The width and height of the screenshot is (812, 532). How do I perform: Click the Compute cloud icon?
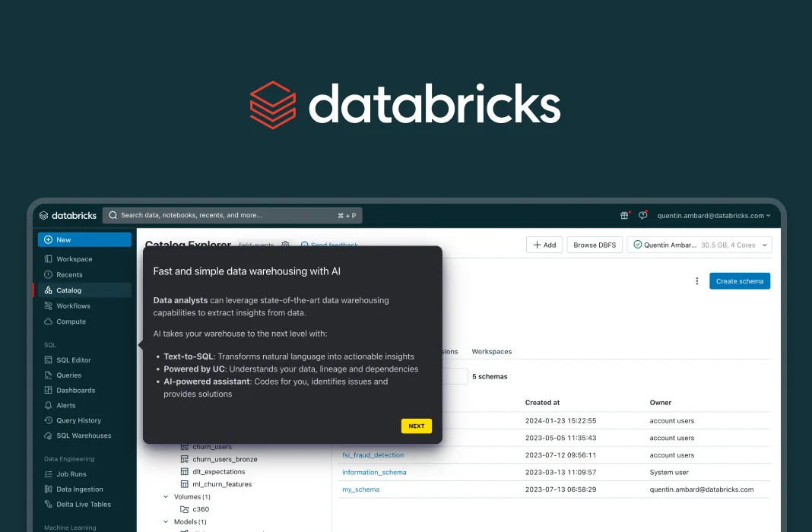(48, 321)
